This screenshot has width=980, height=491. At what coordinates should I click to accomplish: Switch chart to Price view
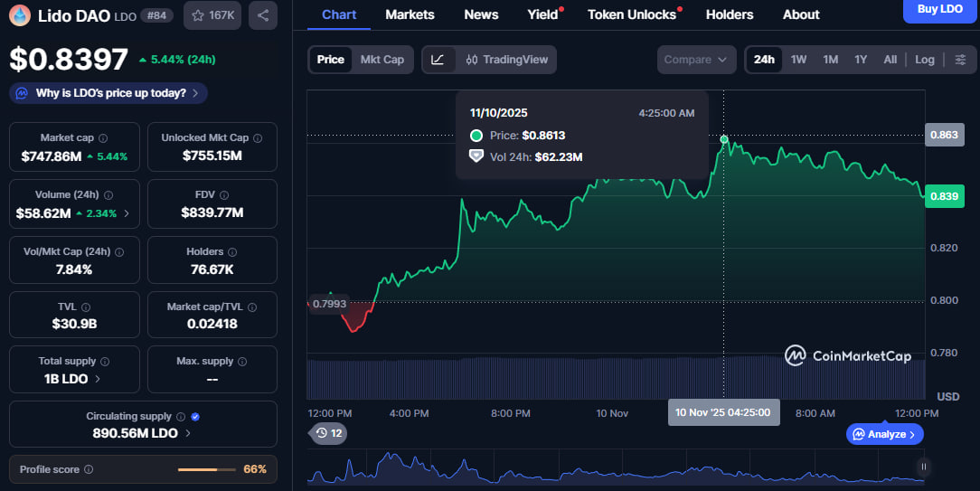click(330, 60)
